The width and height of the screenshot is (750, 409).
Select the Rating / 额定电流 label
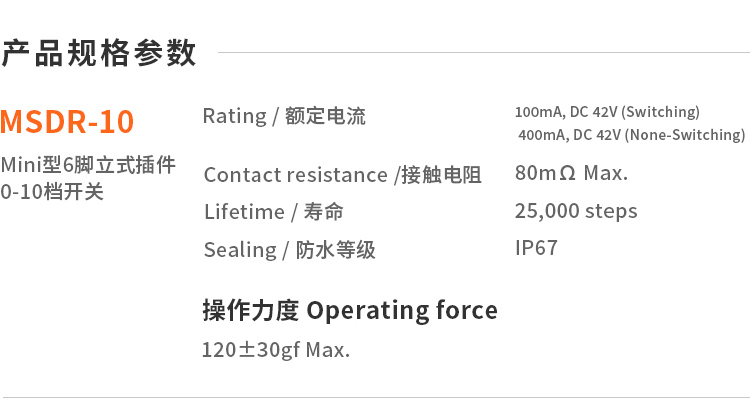click(284, 116)
